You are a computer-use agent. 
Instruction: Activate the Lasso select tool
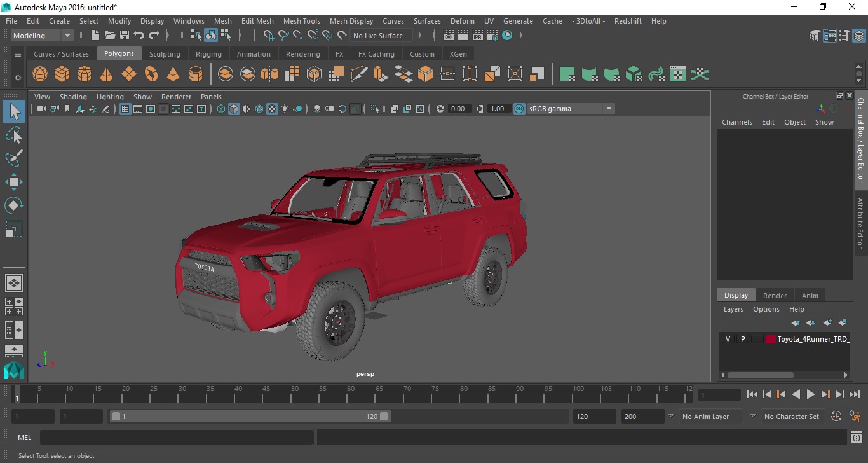(14, 135)
